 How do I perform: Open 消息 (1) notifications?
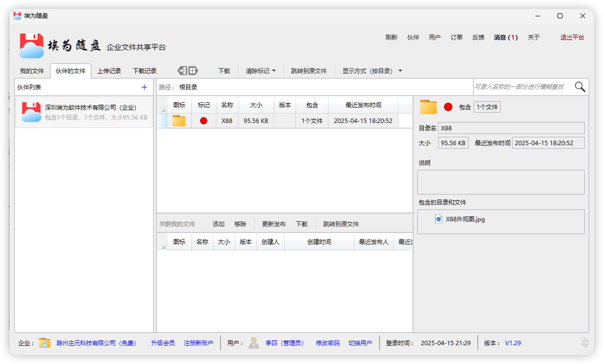coord(505,37)
